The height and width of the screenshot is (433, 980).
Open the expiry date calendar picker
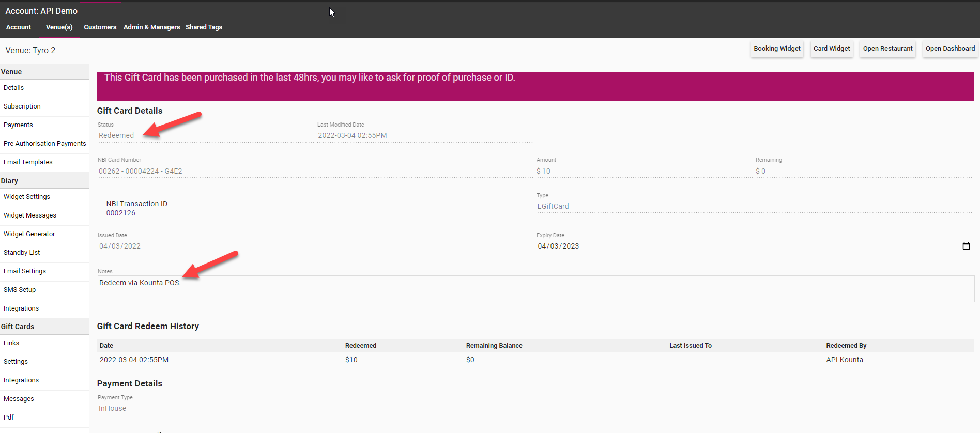966,246
